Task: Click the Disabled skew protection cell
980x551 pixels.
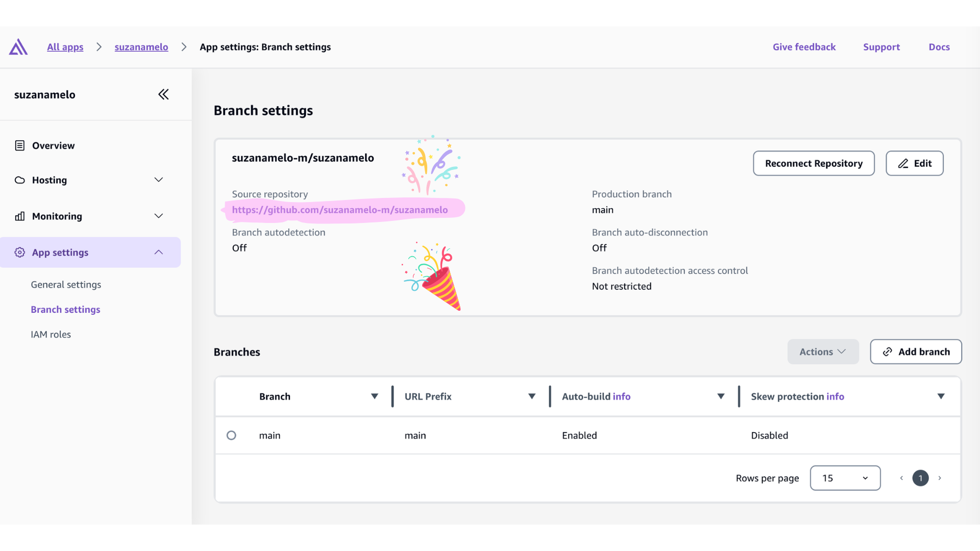Action: coord(769,436)
